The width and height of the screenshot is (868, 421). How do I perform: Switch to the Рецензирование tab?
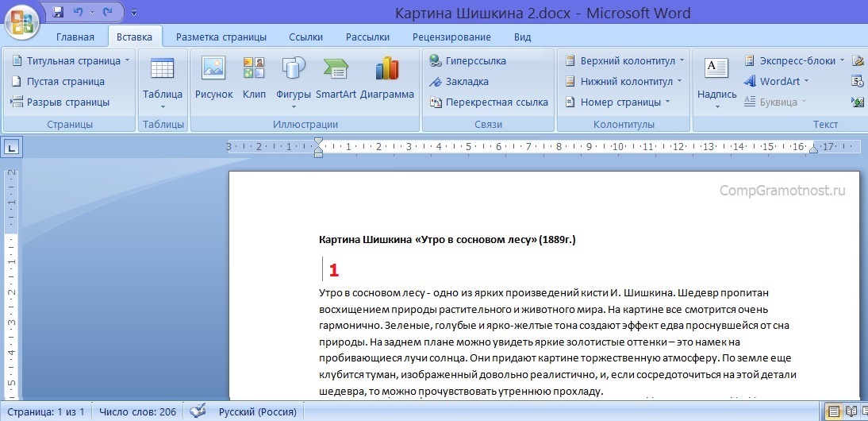pos(451,37)
